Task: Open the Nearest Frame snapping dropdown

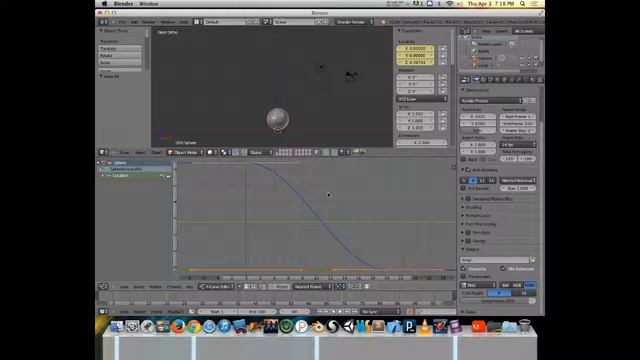Action: pyautogui.click(x=313, y=287)
